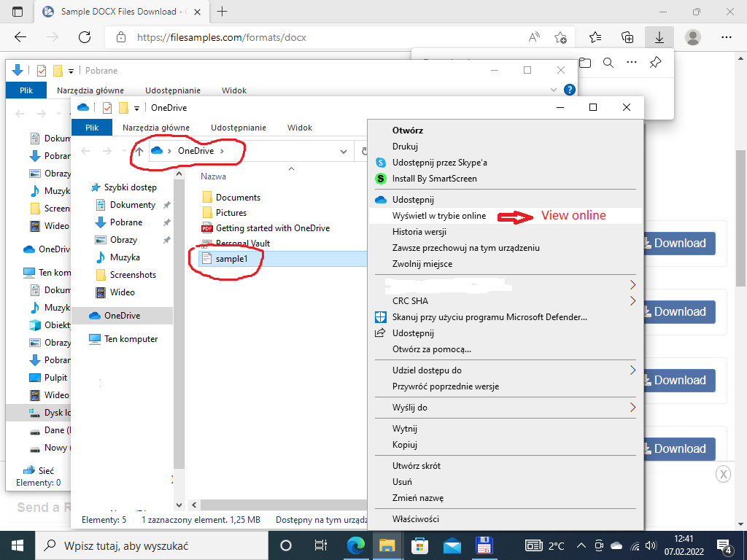Select Getting started with OneDrive PDF
The width and height of the screenshot is (747, 560).
(x=273, y=228)
